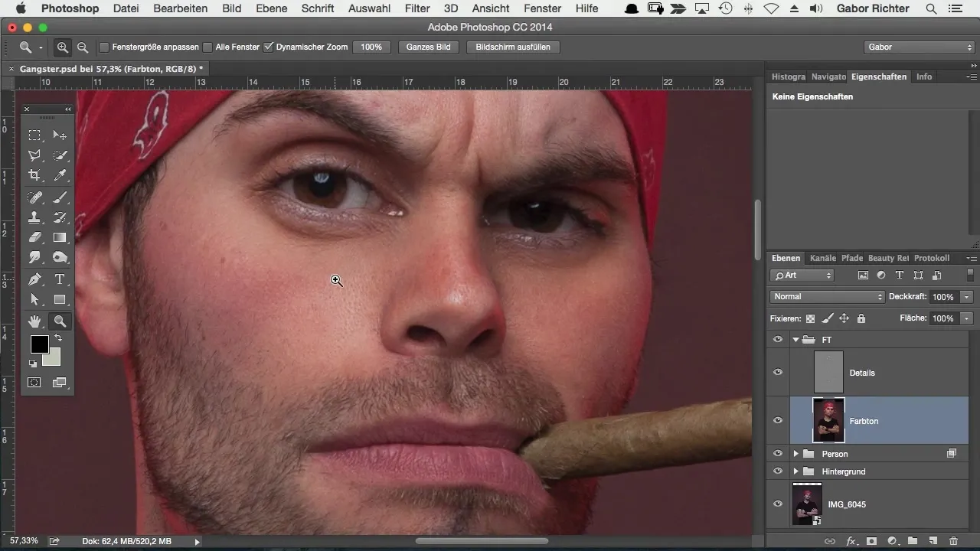Add a layer style via fx icon
Screen dimensions: 980x551
click(x=851, y=541)
